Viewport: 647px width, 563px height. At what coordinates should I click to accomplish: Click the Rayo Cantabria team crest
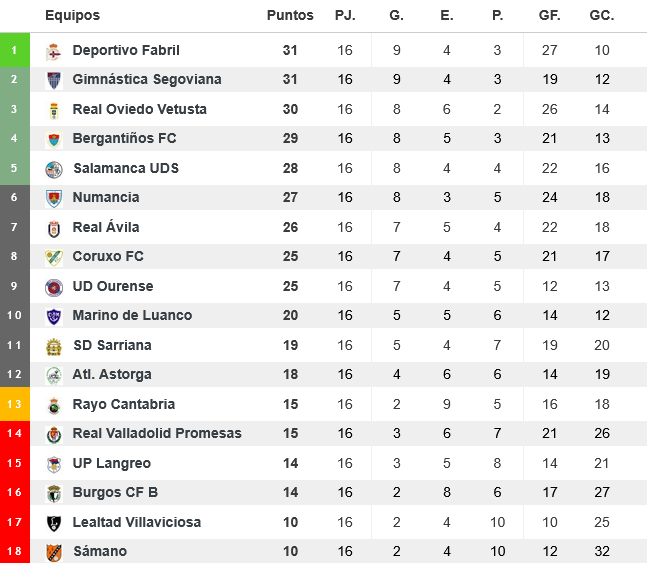(54, 405)
